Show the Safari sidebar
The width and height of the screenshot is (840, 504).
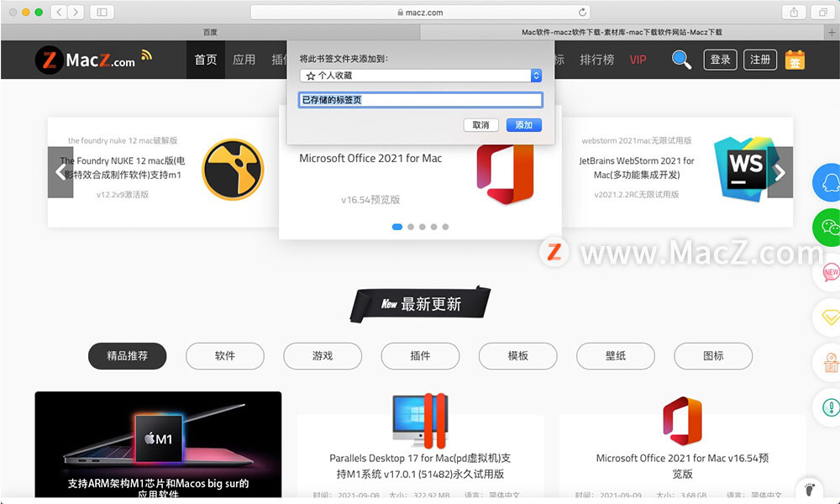[x=102, y=12]
